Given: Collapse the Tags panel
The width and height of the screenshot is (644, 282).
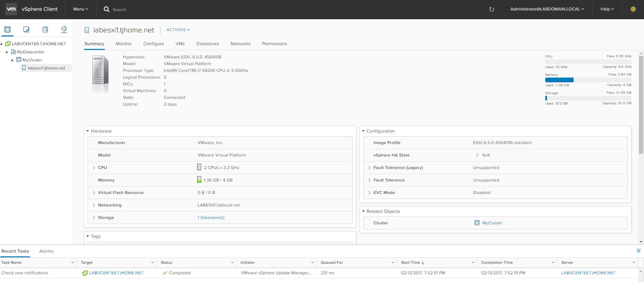Looking at the screenshot, I should click(x=88, y=236).
